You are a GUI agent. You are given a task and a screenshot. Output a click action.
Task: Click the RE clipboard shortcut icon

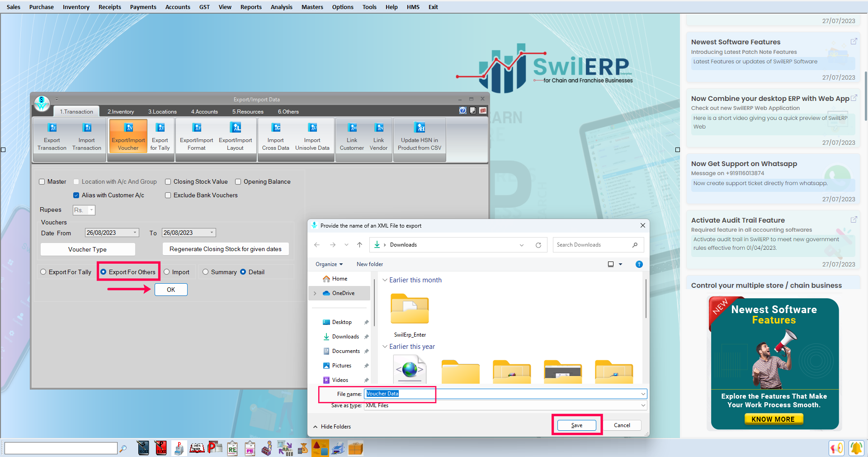click(232, 448)
